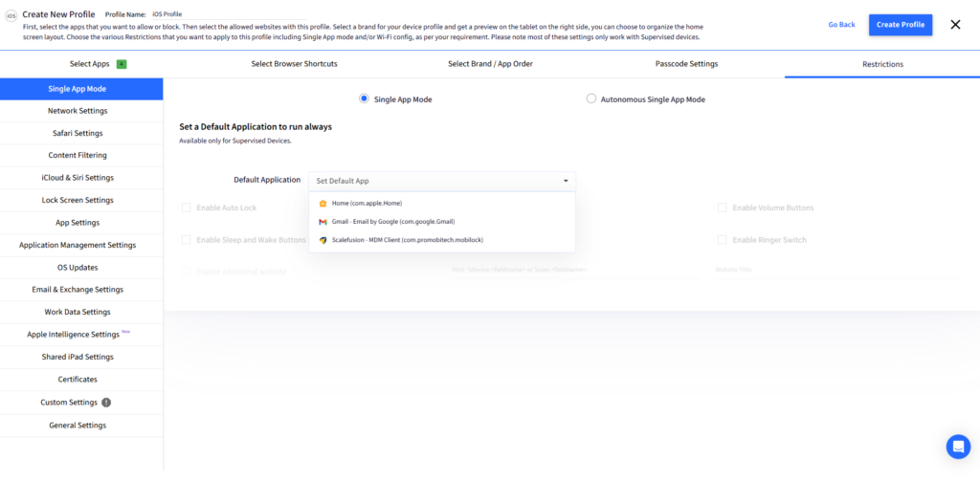Toggle the Enable Ringer Switch checkbox
Screen dimensions: 980x481
pos(723,240)
